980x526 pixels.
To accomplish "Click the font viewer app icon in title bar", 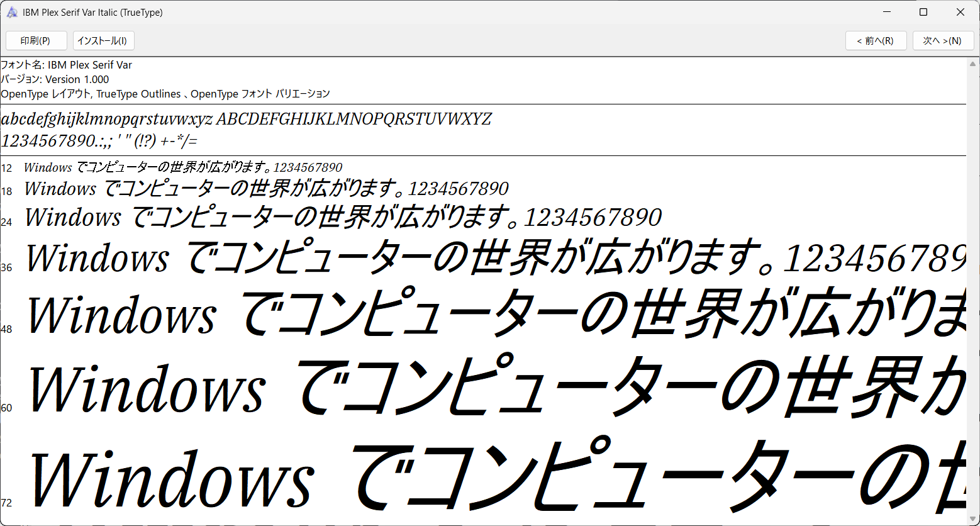I will pyautogui.click(x=12, y=12).
